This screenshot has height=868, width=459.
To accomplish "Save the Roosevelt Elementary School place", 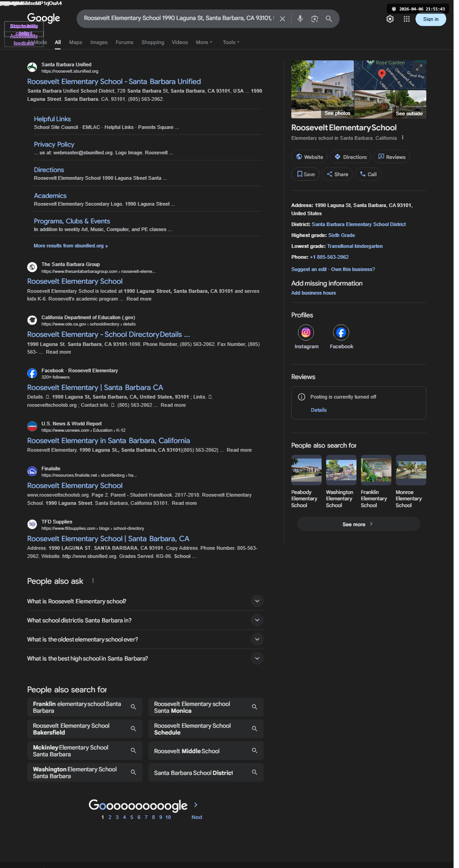I will (x=305, y=174).
